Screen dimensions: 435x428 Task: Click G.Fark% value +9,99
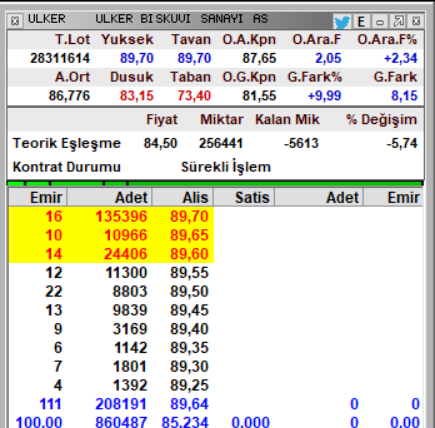[324, 96]
